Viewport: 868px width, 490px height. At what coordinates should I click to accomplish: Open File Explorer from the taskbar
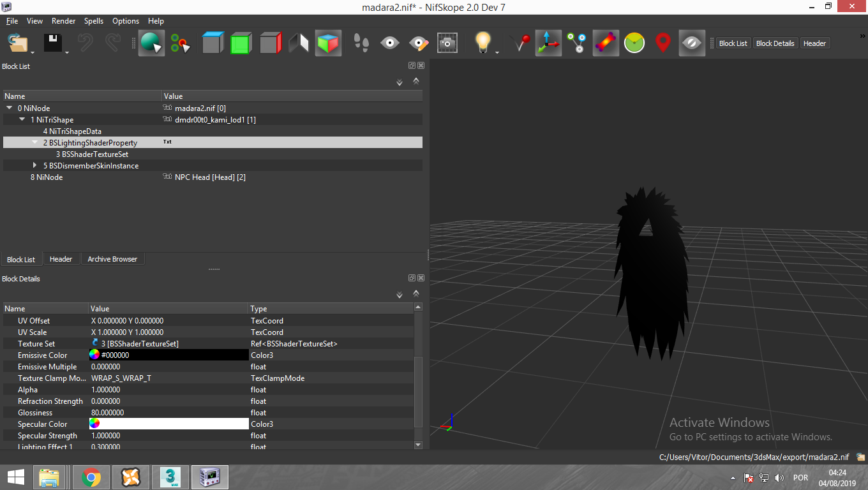click(x=49, y=477)
